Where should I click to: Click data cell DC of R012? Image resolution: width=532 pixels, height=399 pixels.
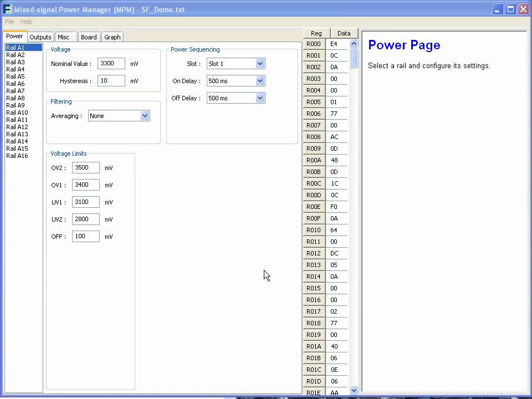coord(336,253)
